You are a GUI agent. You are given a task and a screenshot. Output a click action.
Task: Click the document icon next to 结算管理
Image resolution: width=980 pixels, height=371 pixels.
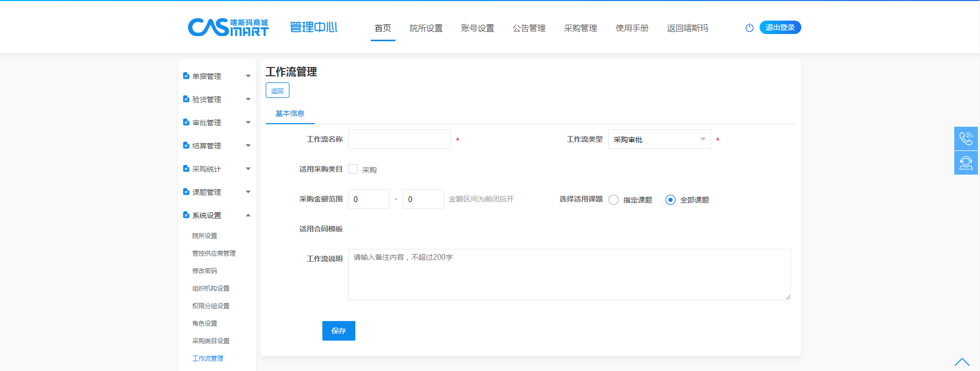(186, 145)
